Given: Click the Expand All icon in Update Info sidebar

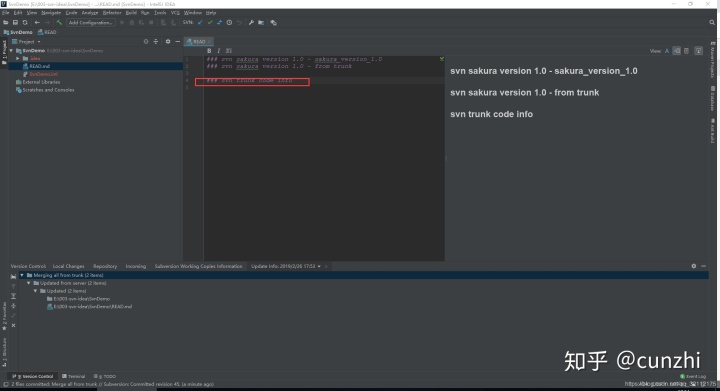Looking at the screenshot, I should pos(13,296).
